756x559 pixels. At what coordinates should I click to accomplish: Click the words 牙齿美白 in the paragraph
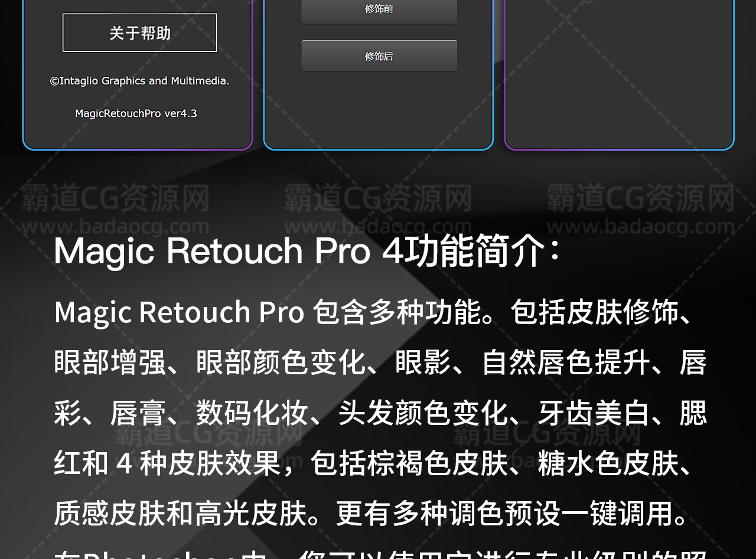tap(594, 413)
